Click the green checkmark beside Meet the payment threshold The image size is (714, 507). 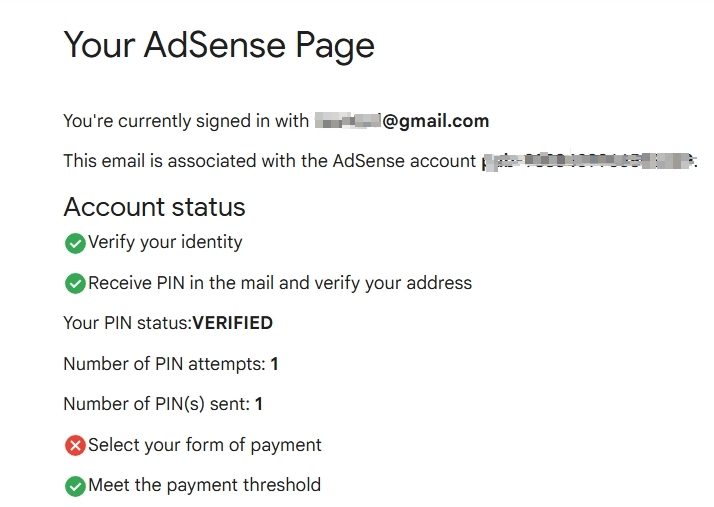tap(75, 486)
